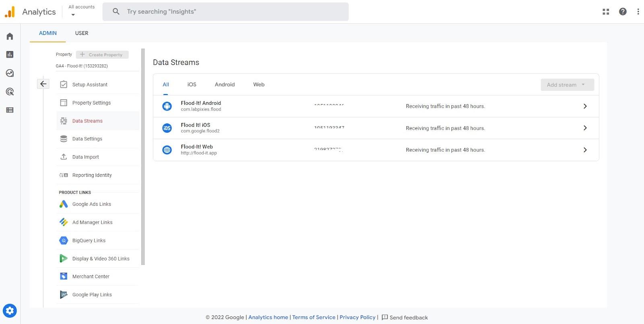Open the Reports bar chart icon
Image resolution: width=644 pixels, height=324 pixels.
[x=10, y=54]
